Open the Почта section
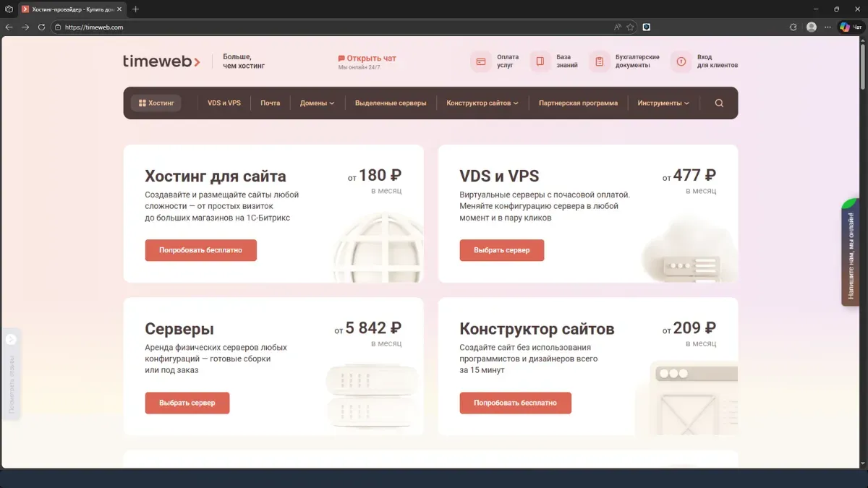This screenshot has width=868, height=488. pyautogui.click(x=270, y=103)
